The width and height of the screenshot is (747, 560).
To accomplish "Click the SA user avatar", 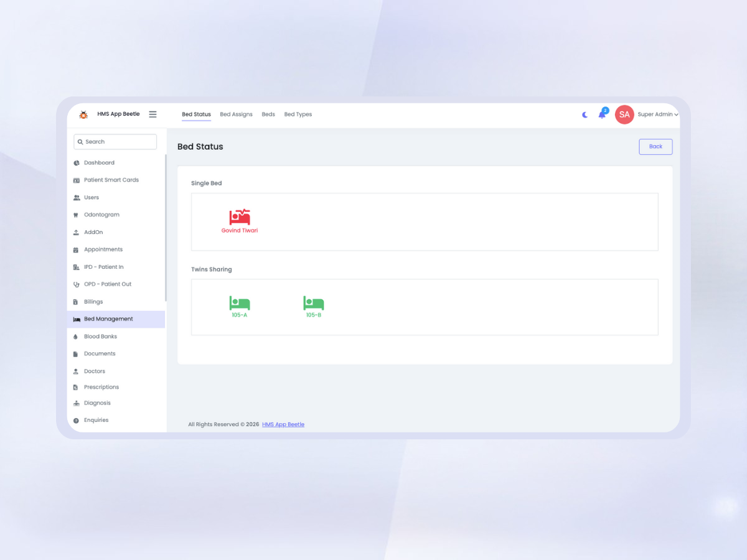I will [624, 114].
